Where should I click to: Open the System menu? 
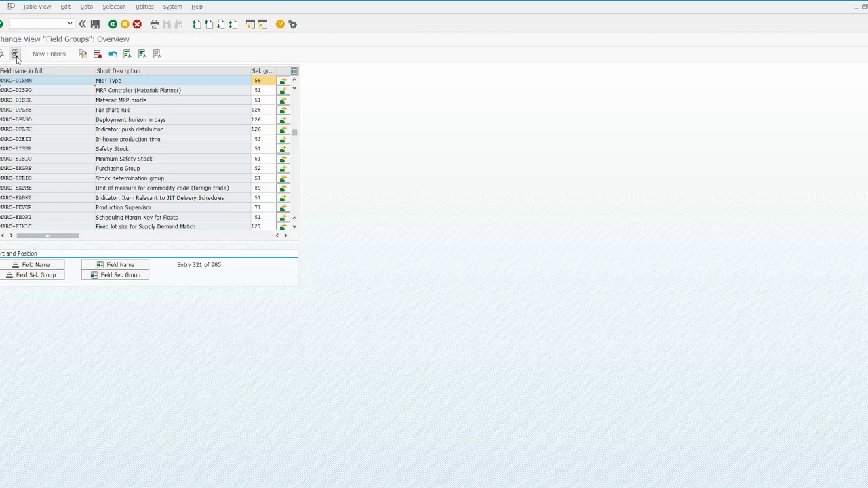pos(172,7)
